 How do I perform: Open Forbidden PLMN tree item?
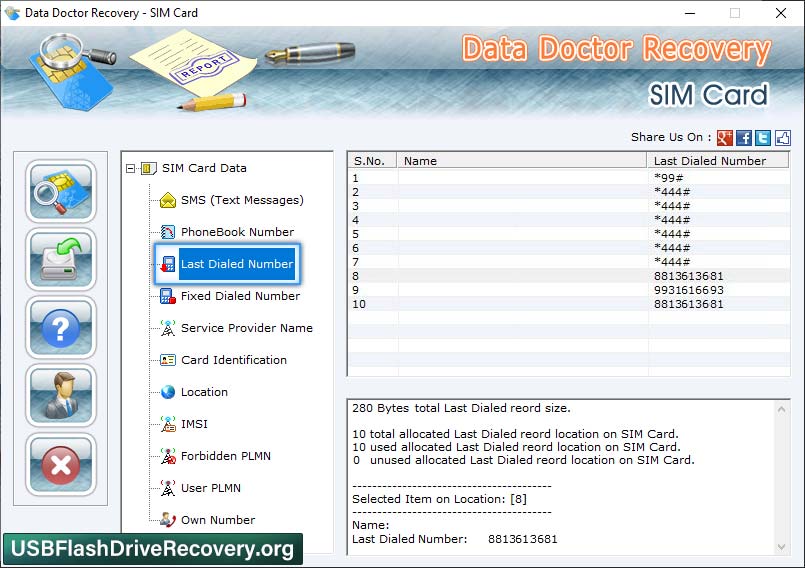pyautogui.click(x=226, y=456)
